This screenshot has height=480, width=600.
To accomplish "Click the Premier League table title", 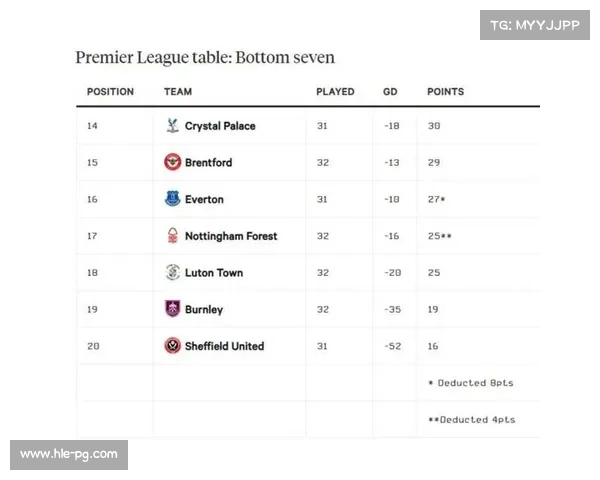I will tap(205, 57).
